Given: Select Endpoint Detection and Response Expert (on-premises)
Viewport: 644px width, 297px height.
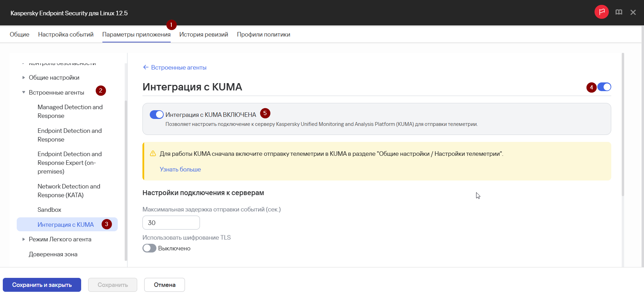Looking at the screenshot, I should [x=70, y=163].
